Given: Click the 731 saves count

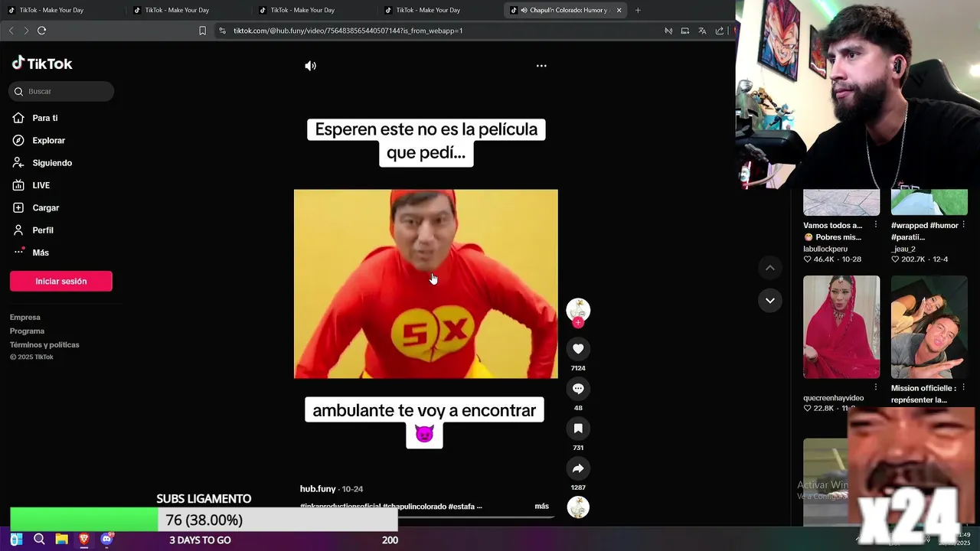Looking at the screenshot, I should (578, 448).
